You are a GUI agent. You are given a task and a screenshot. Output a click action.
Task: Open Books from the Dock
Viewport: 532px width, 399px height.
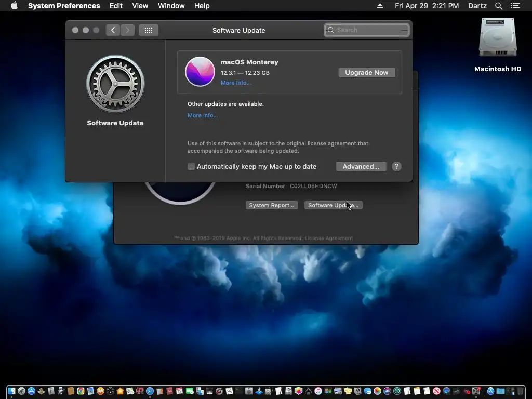tap(100, 391)
